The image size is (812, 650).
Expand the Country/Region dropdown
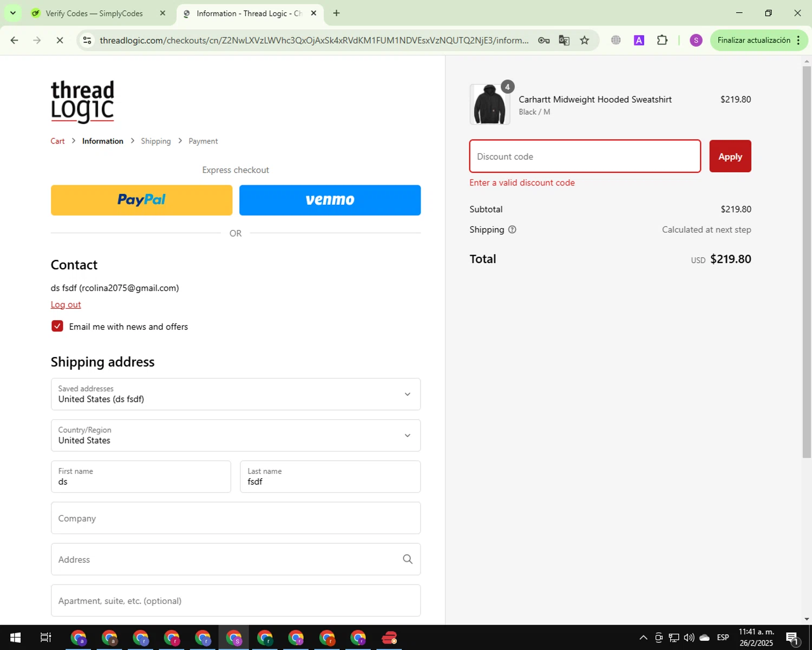(x=235, y=435)
